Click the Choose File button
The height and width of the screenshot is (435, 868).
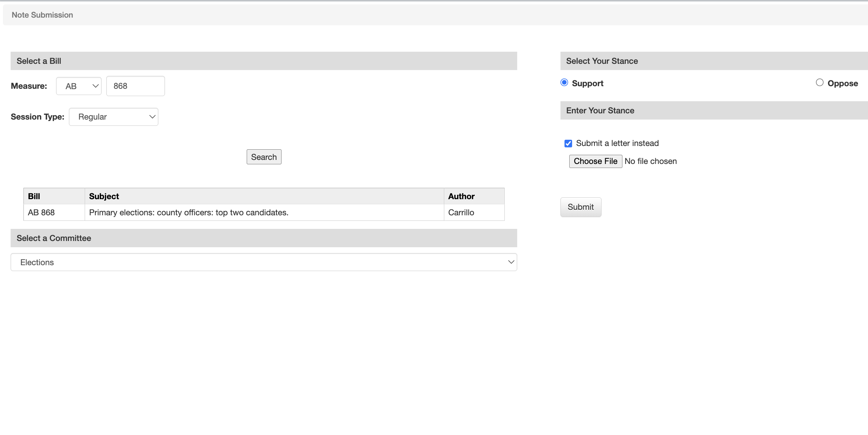pos(595,161)
